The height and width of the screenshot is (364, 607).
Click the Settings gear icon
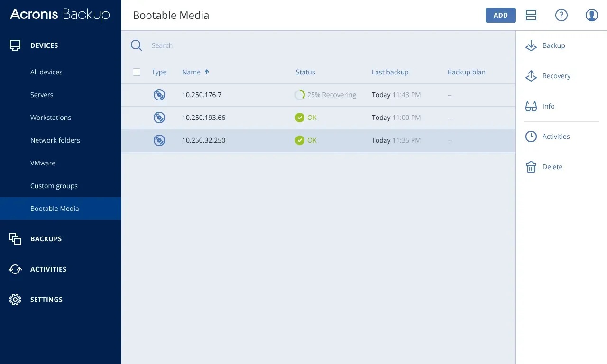coord(15,299)
